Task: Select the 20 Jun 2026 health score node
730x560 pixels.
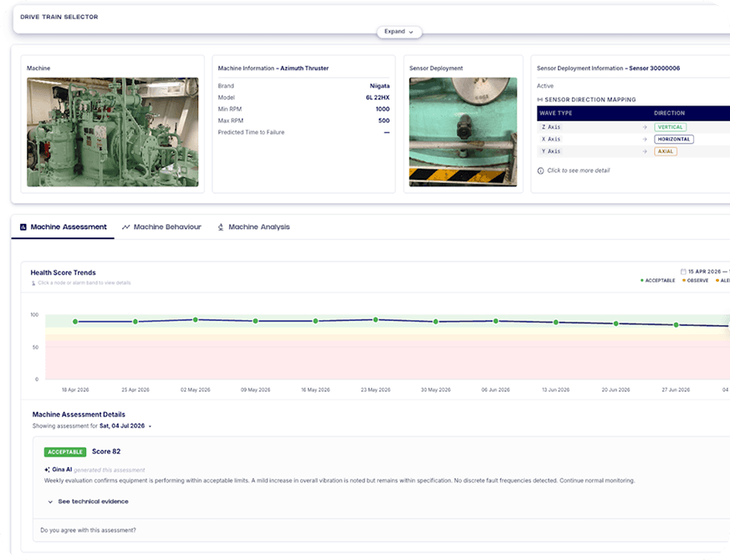Action: (x=616, y=323)
